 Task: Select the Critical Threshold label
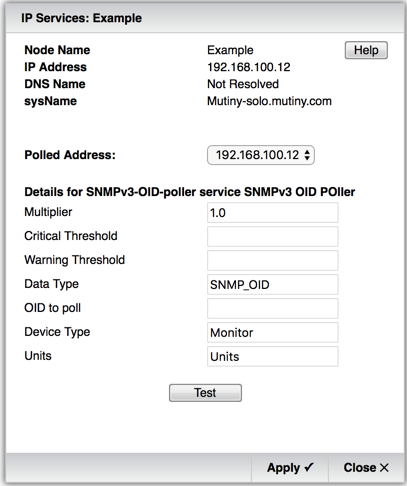71,236
